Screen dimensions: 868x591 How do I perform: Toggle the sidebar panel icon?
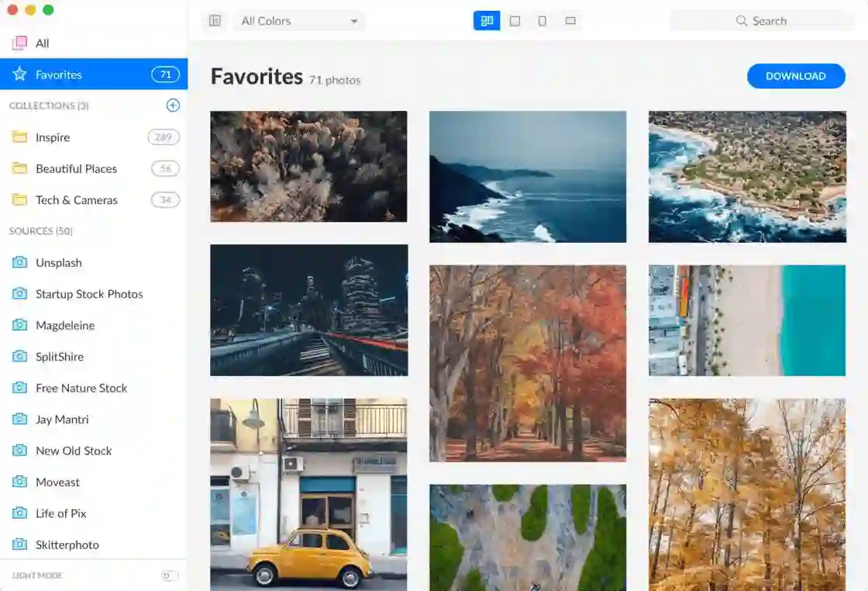point(215,21)
